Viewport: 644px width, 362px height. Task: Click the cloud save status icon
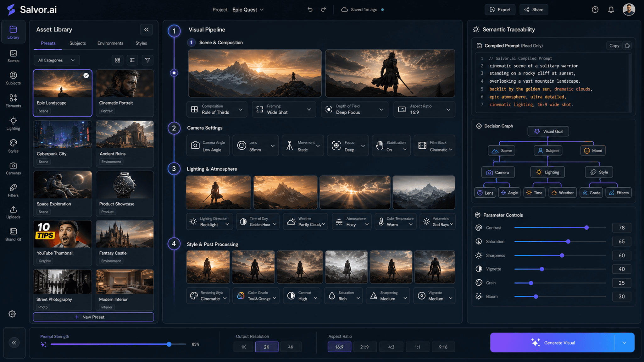point(344,9)
